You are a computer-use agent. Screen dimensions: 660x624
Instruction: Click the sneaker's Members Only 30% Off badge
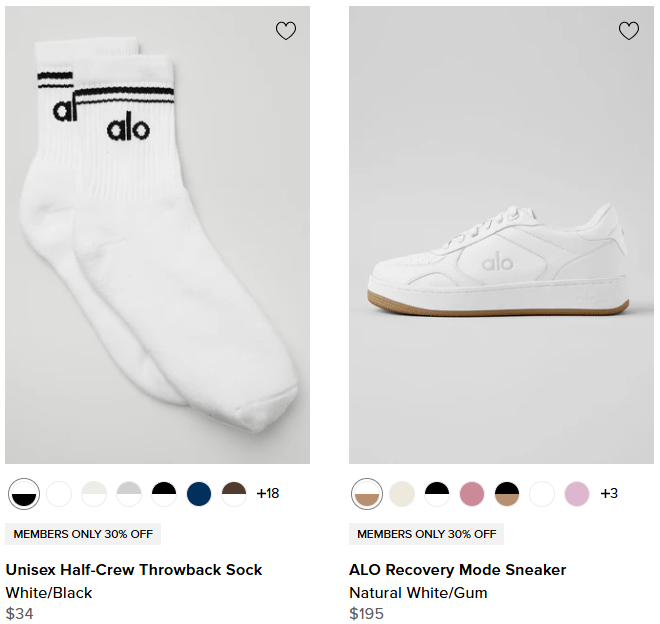click(426, 534)
